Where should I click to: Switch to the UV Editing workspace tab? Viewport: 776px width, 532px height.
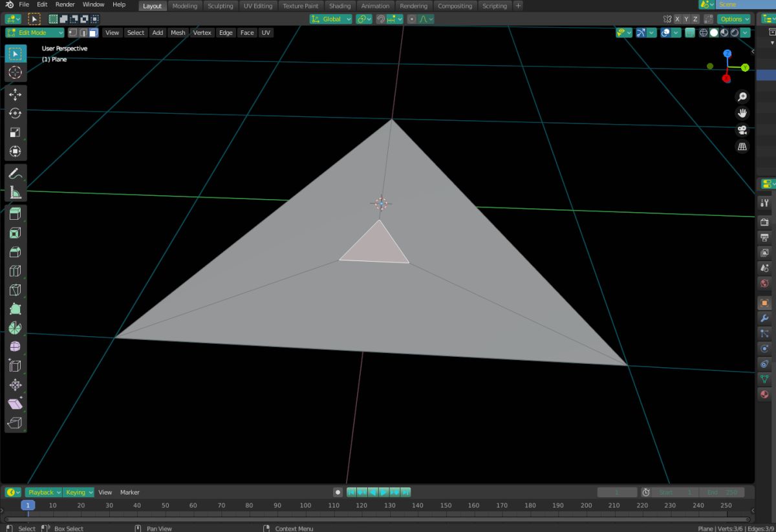point(257,6)
